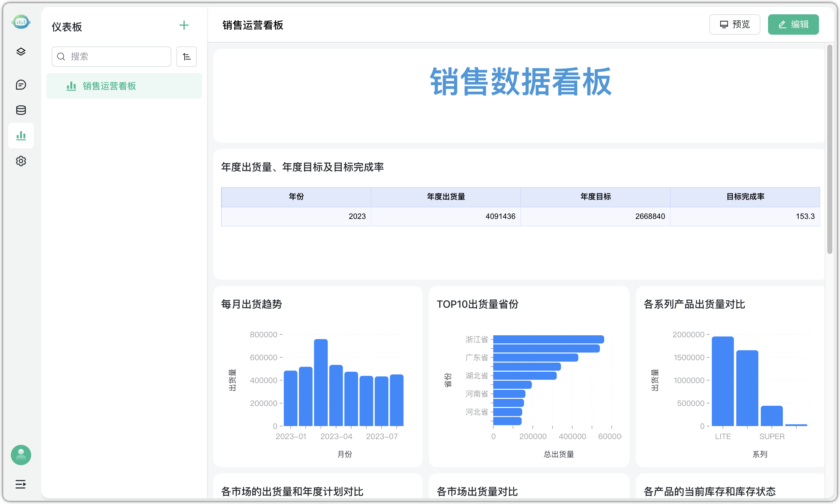
Task: Click the green user avatar icon
Action: (x=21, y=455)
